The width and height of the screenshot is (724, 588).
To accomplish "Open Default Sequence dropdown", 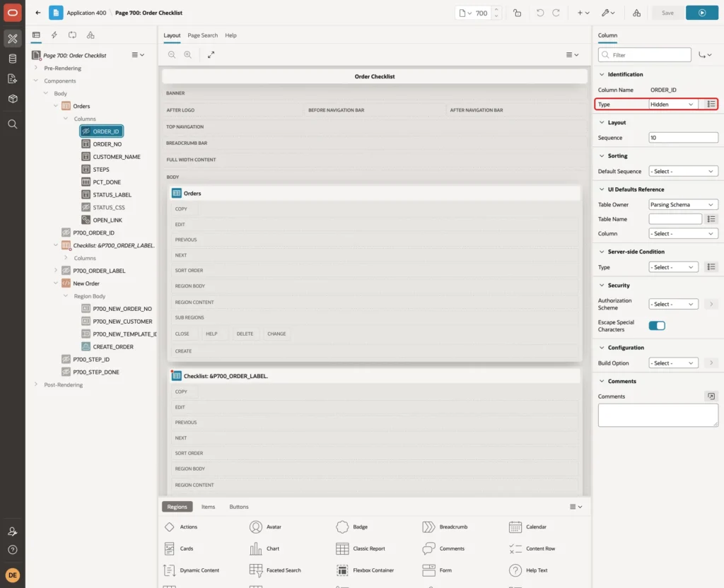I will click(683, 171).
